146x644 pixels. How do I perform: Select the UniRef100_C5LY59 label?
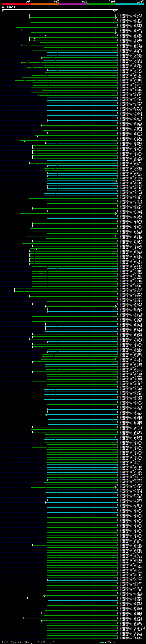[x=131, y=30]
